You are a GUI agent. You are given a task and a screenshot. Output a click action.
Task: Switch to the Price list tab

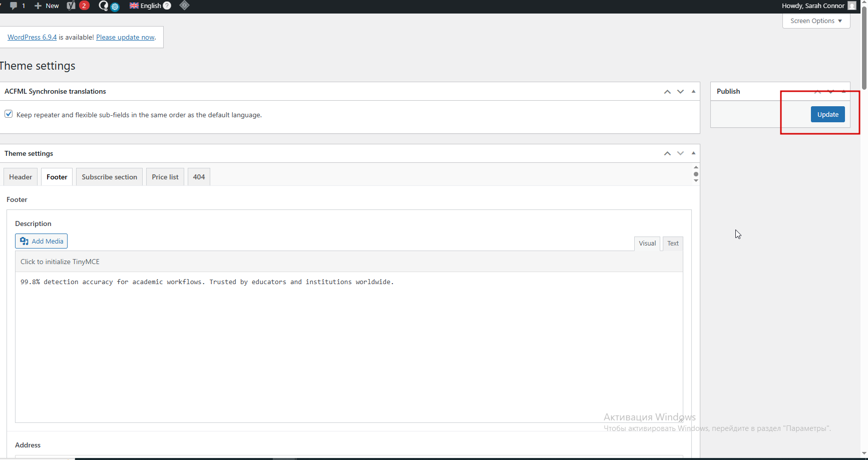pos(165,177)
